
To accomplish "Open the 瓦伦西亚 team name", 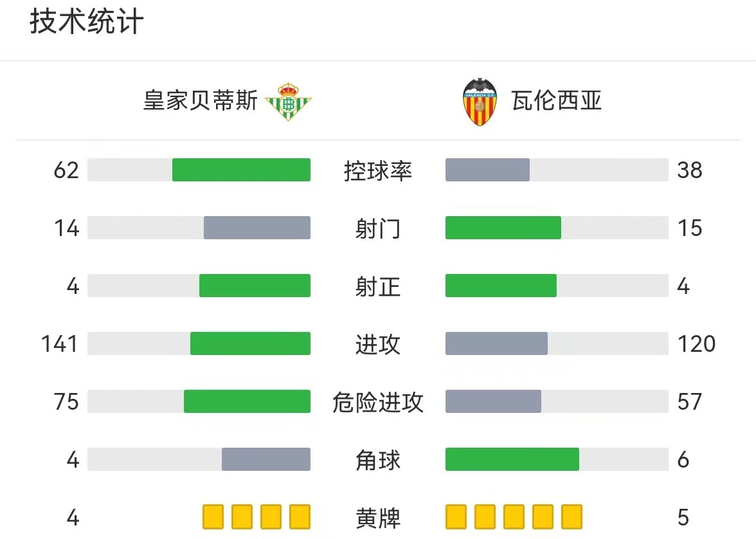I will [557, 101].
